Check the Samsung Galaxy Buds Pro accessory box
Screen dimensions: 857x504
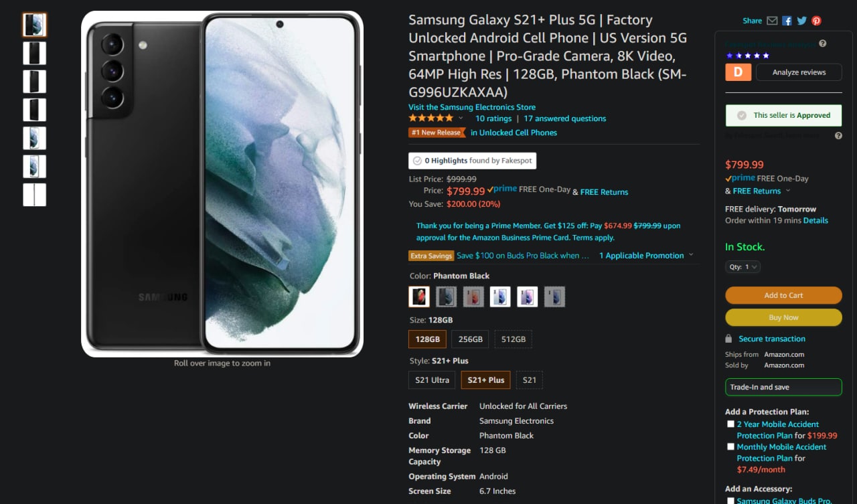730,500
